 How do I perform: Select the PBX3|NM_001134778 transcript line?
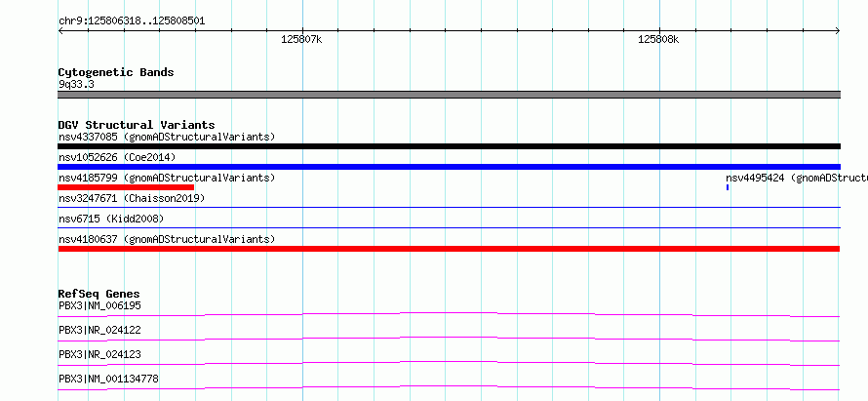click(449, 387)
